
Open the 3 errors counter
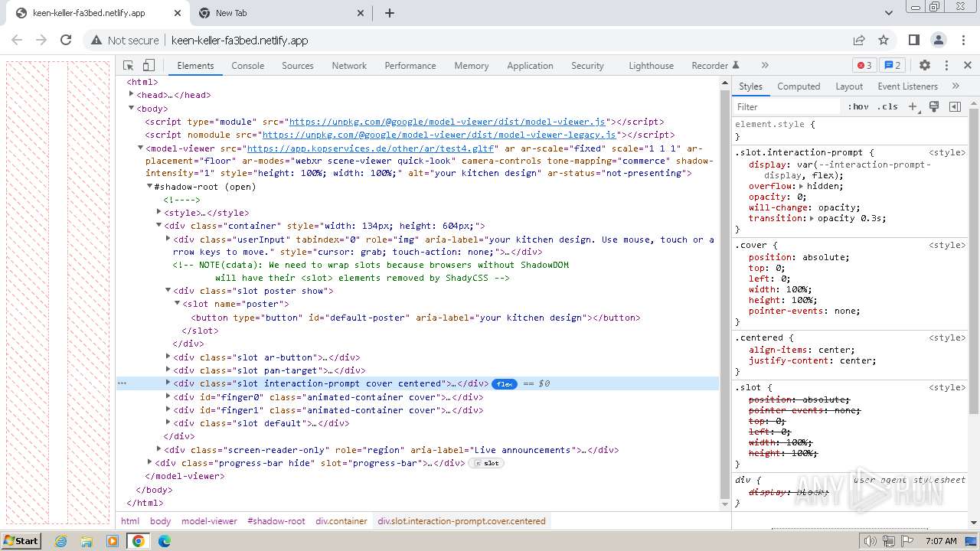[864, 65]
